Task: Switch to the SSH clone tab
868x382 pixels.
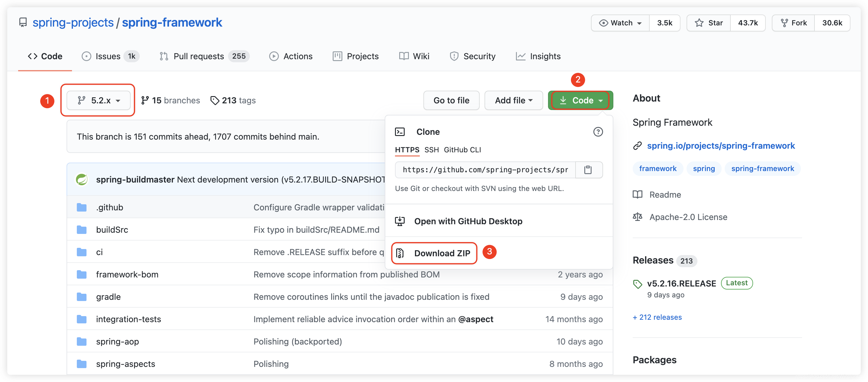Action: (431, 150)
